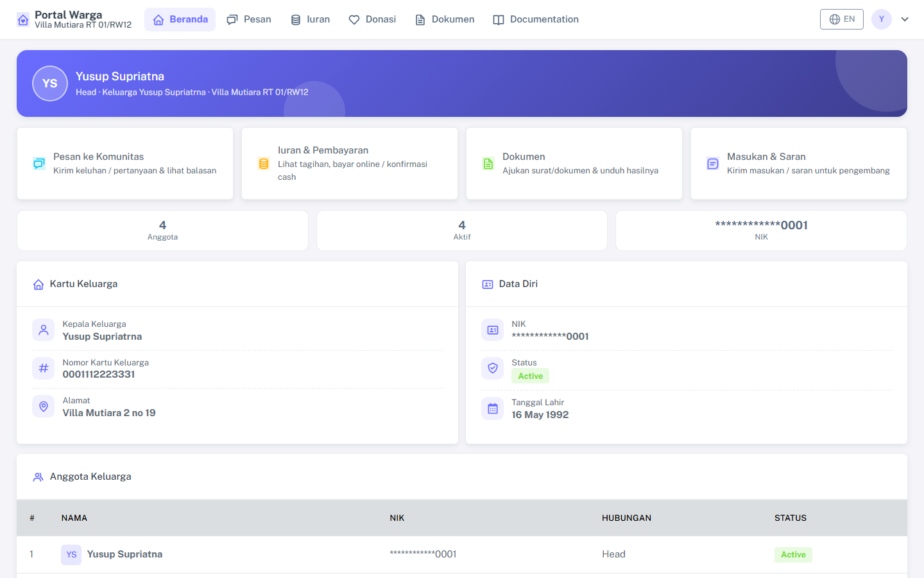Open the Documentation link
This screenshot has height=578, width=924.
536,20
